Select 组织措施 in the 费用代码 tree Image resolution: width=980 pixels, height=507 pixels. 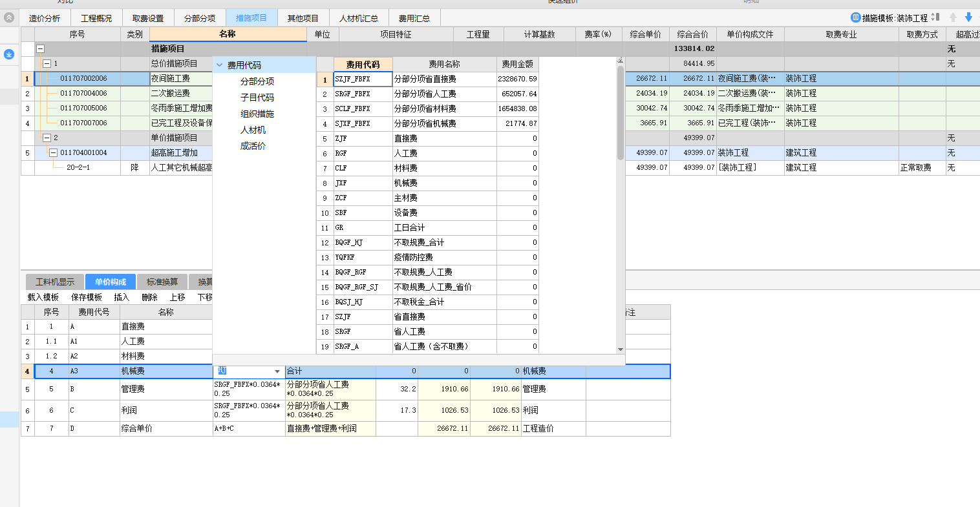point(257,114)
